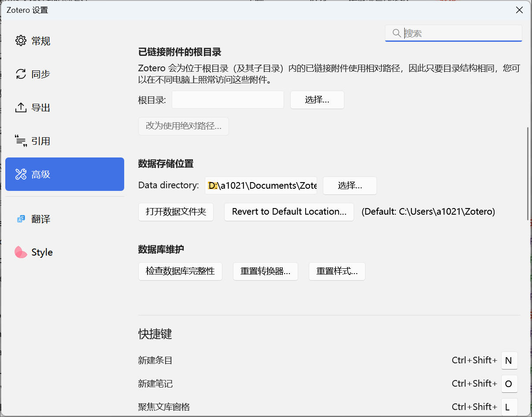
Task: Click the Data directory path field
Action: tap(261, 186)
